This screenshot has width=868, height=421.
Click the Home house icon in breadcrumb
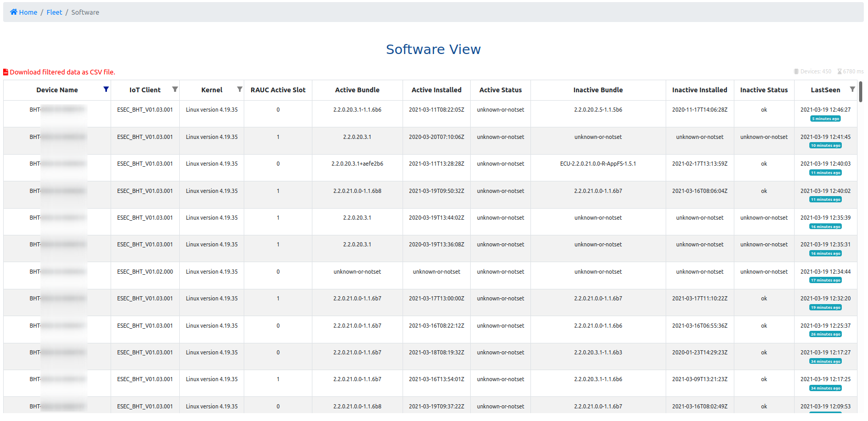(x=14, y=12)
